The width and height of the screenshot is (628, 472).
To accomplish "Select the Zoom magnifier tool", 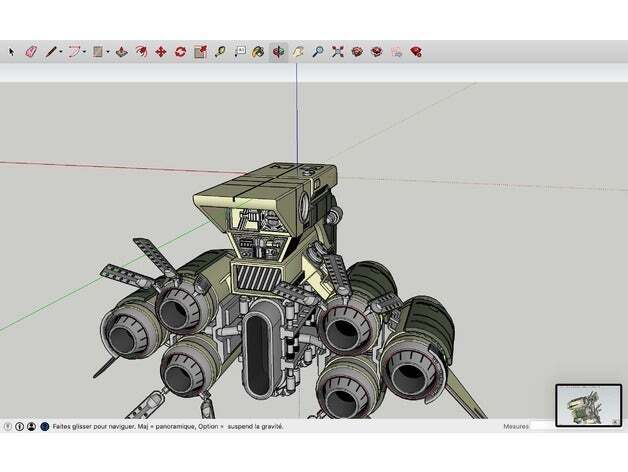I will 317,51.
